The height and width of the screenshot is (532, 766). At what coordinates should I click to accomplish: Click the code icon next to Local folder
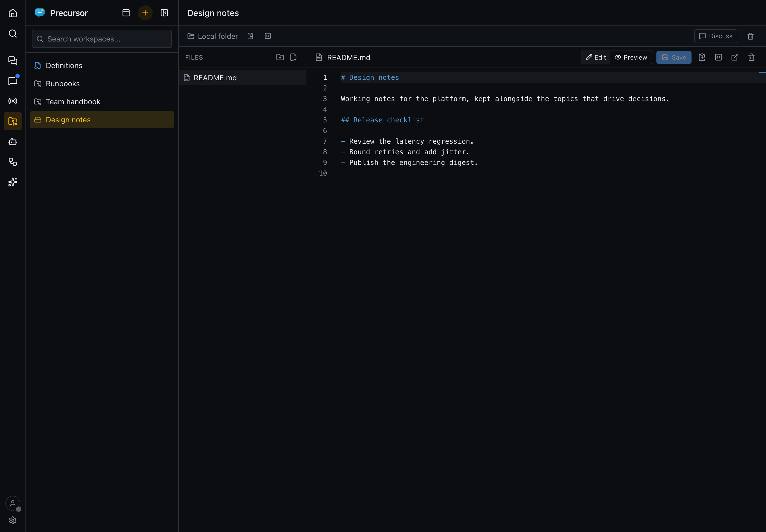point(268,36)
